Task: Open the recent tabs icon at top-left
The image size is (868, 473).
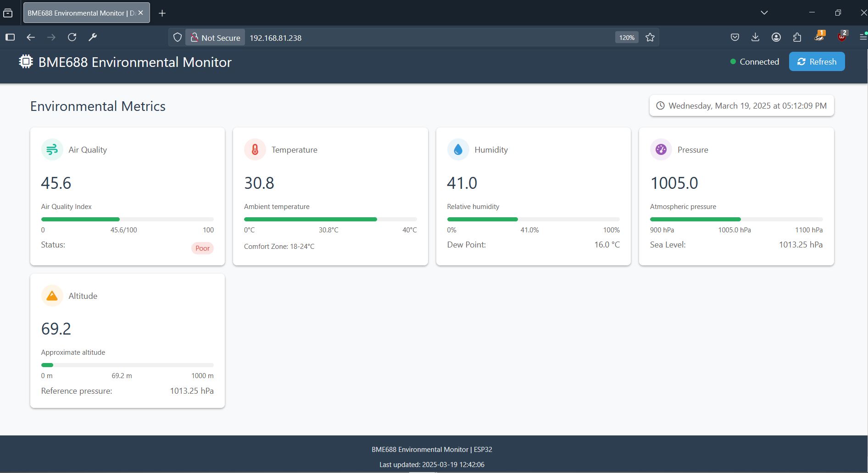Action: click(8, 13)
